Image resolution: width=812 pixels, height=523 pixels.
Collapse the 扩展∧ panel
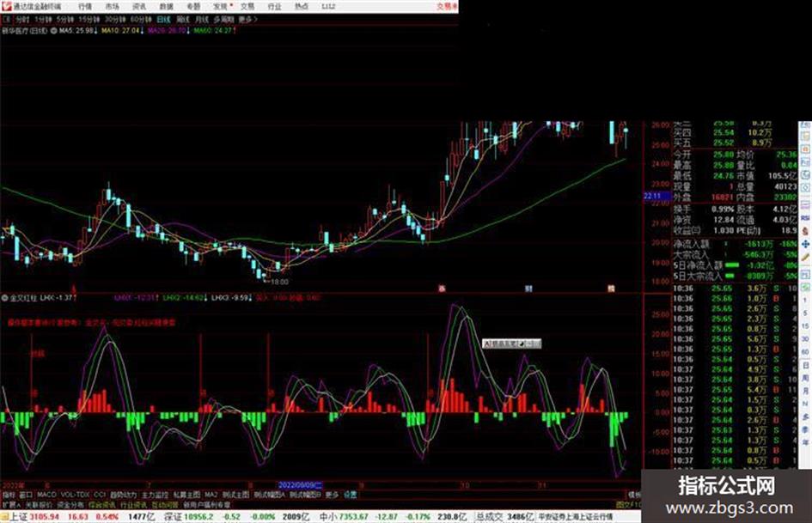click(x=11, y=504)
